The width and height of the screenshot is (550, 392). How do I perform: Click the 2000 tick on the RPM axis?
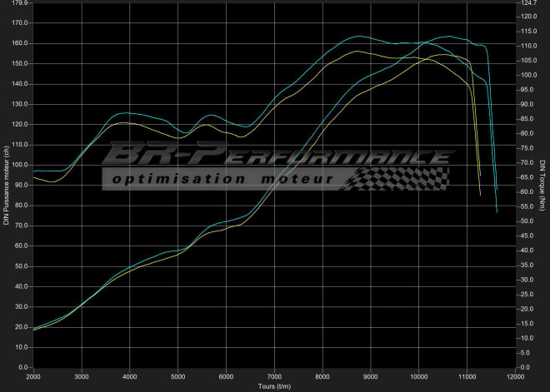click(33, 377)
